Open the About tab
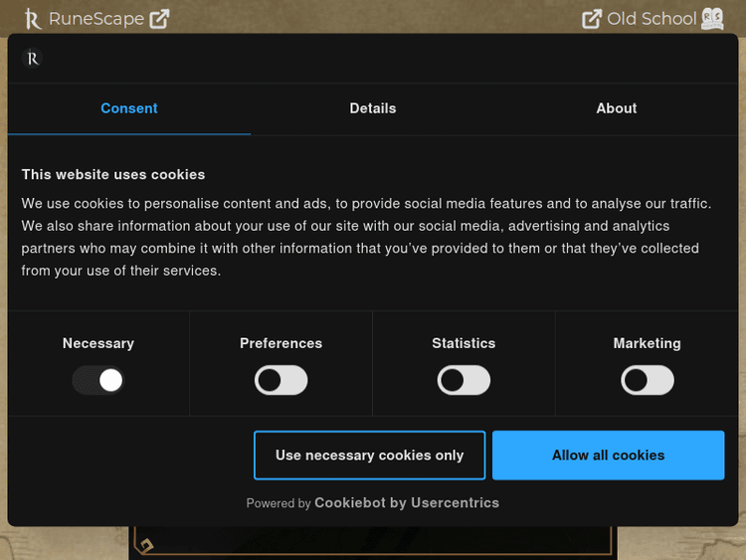746x560 pixels. 617,108
